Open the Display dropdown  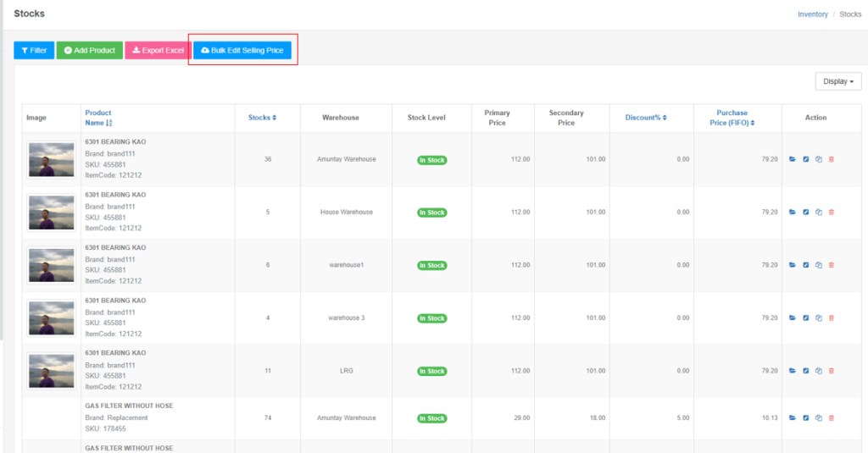coord(837,81)
